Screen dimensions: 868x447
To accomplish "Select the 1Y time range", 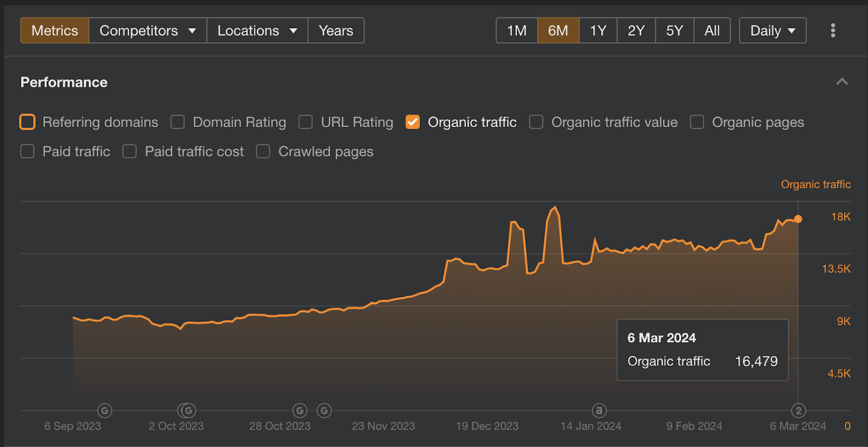I will click(598, 30).
